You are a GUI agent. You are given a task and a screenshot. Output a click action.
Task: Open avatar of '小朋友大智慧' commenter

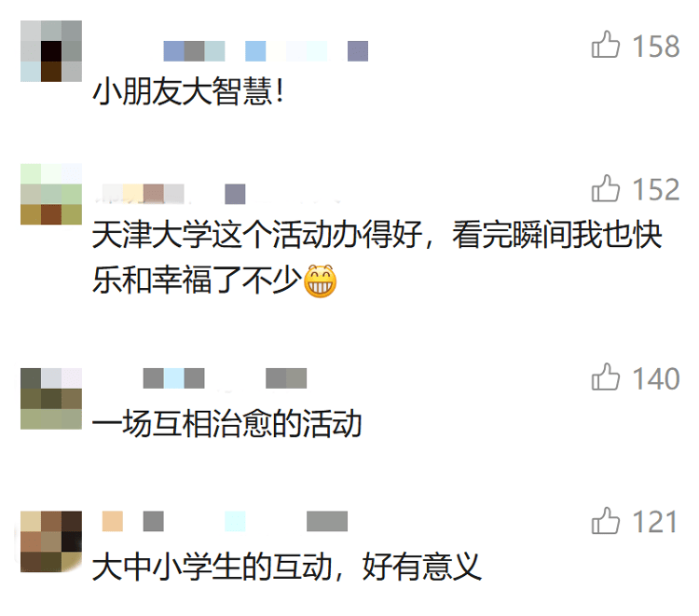[x=51, y=51]
